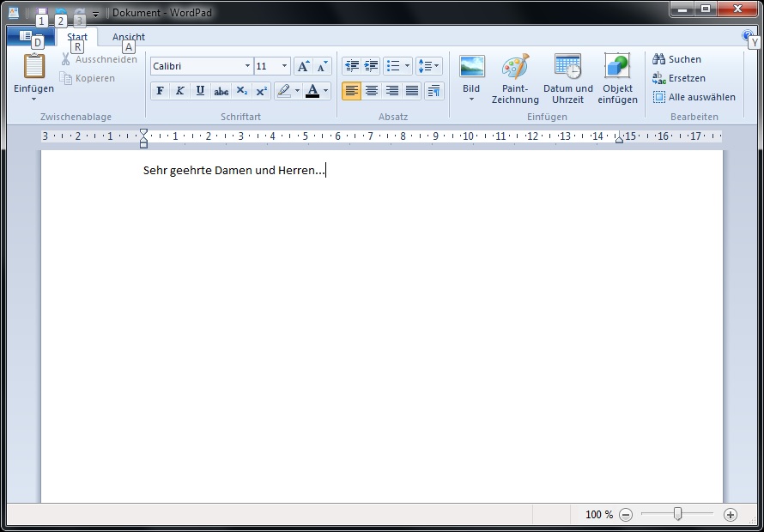Click the zoom slider handle

(677, 514)
